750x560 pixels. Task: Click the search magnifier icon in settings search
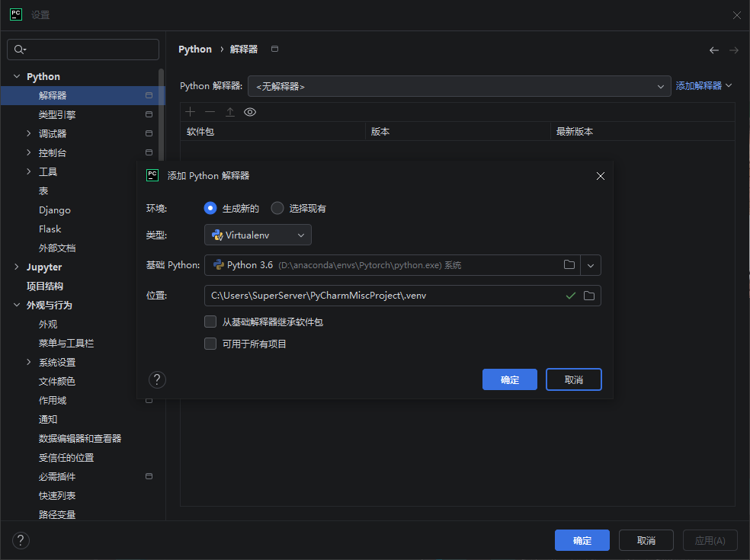point(20,50)
